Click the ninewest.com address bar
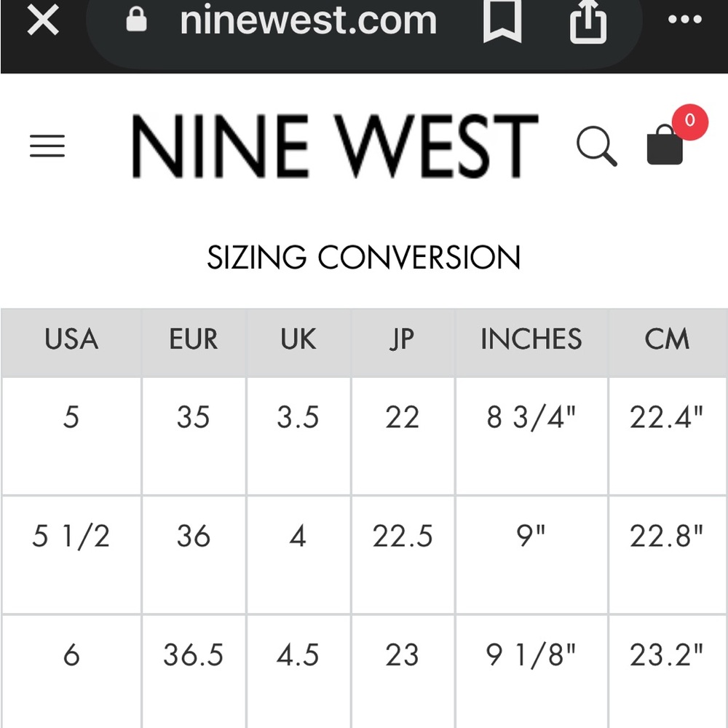 click(x=308, y=20)
